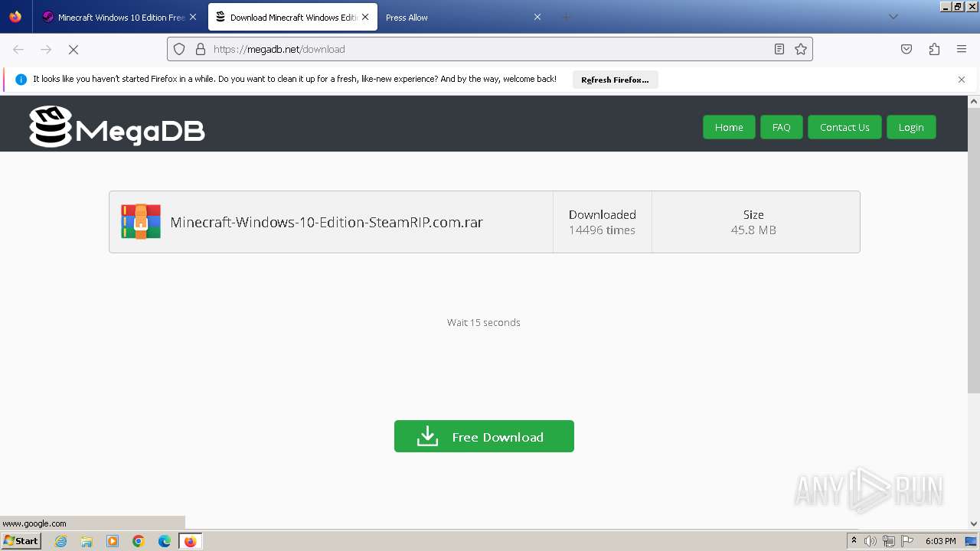Image resolution: width=980 pixels, height=551 pixels.
Task: Click scrollbar up arrow
Action: point(974,101)
